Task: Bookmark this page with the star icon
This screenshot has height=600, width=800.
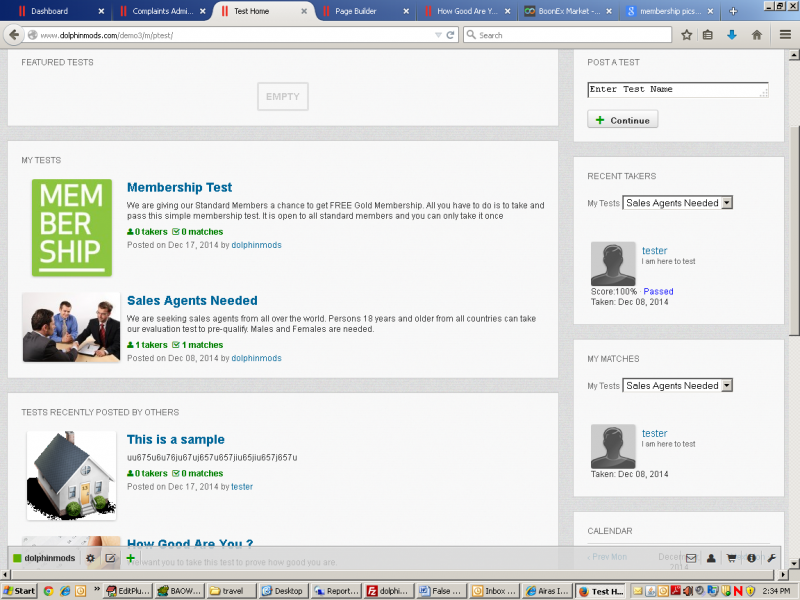Action: tap(687, 35)
